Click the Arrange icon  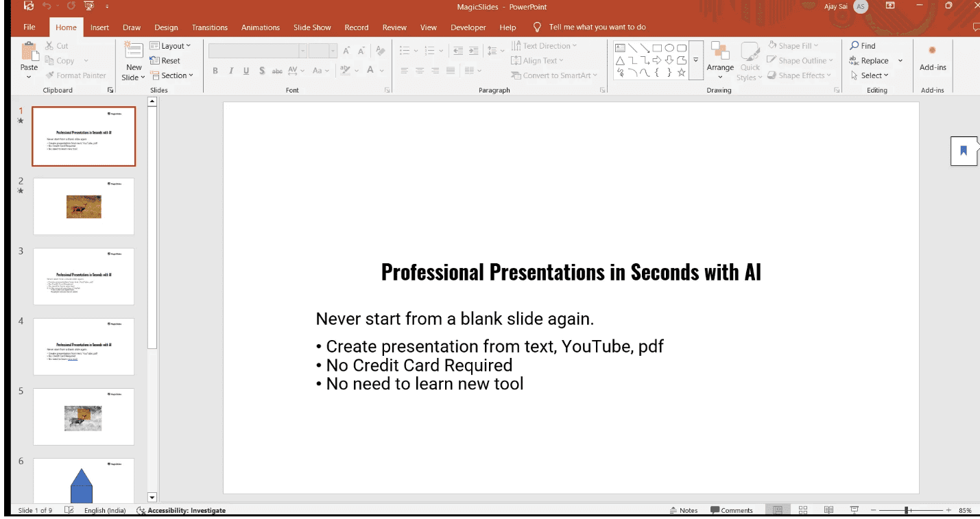pos(719,51)
